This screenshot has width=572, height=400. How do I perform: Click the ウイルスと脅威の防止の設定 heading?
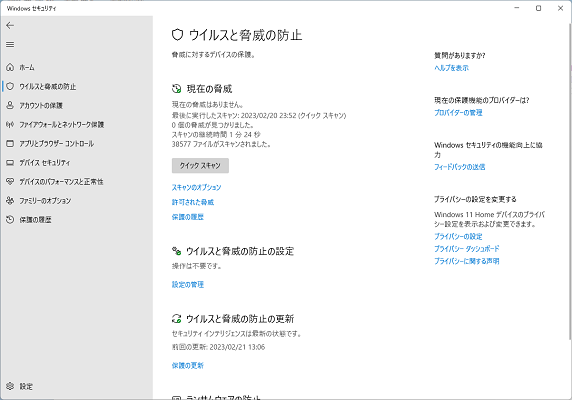240,251
